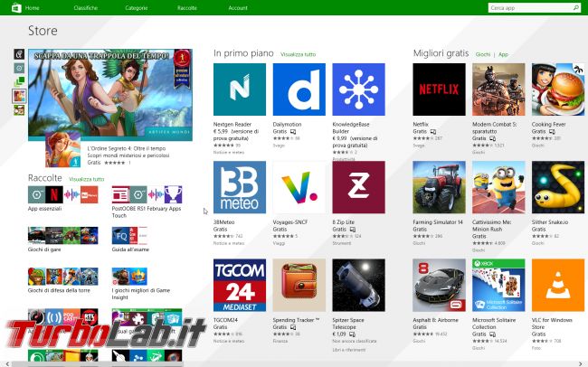Open the PostOOBE RS1 February Apps collection

point(147,202)
